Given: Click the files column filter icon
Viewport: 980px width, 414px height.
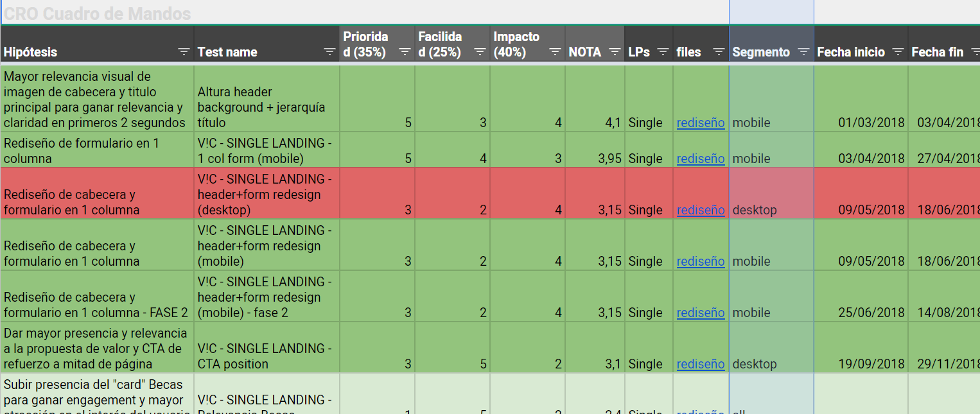Looking at the screenshot, I should tap(719, 52).
